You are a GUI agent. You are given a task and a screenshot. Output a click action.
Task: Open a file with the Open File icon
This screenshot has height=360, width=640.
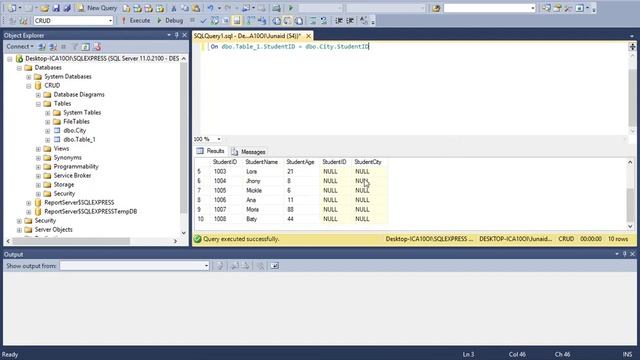point(44,8)
